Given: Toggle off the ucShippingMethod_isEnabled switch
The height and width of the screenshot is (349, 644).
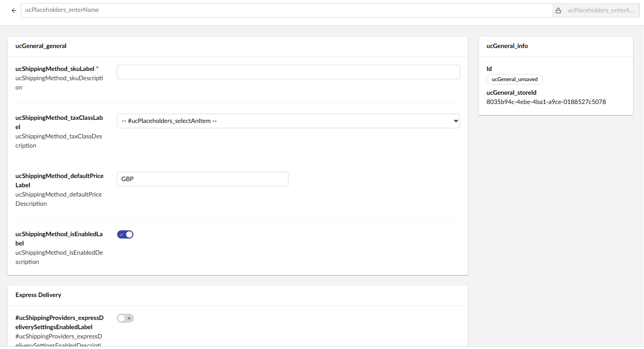Looking at the screenshot, I should click(x=125, y=234).
